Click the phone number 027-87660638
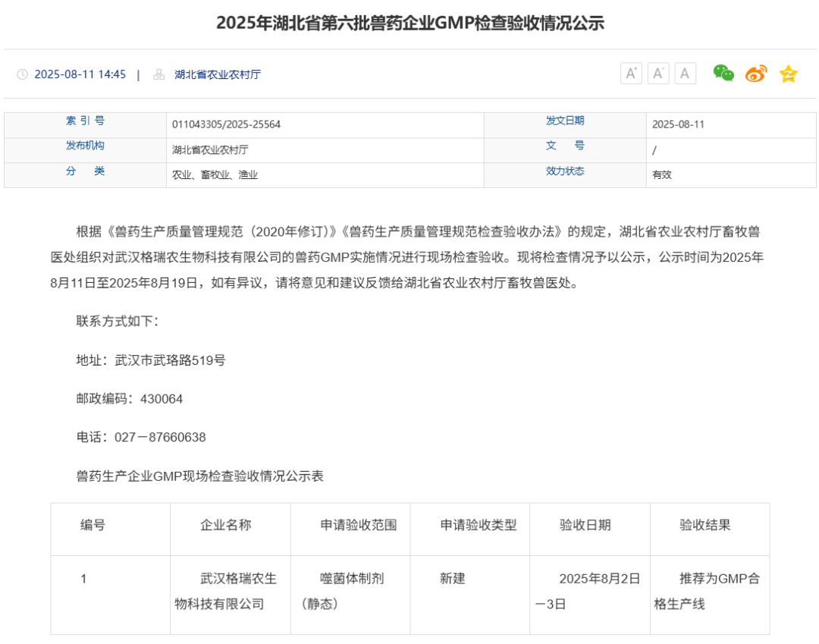Image resolution: width=819 pixels, height=644 pixels. (x=160, y=437)
